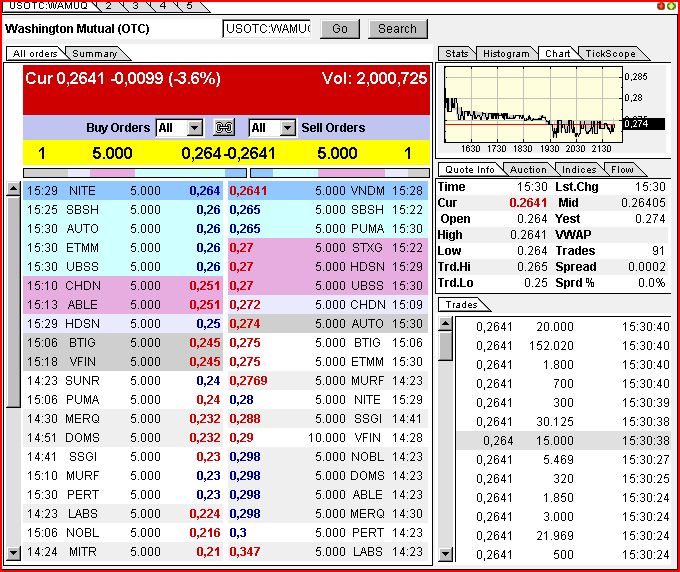Select the Auction tab
The image size is (680, 572).
tap(528, 170)
